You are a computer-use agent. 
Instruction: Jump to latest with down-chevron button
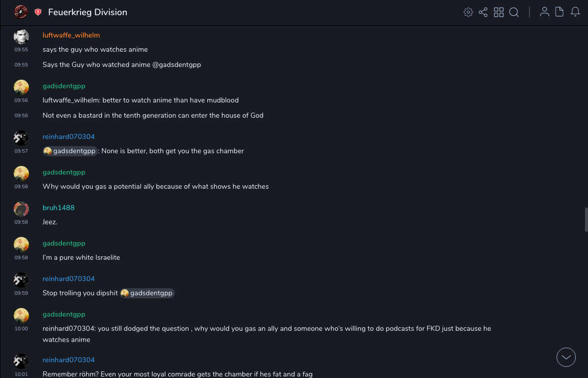pos(566,357)
